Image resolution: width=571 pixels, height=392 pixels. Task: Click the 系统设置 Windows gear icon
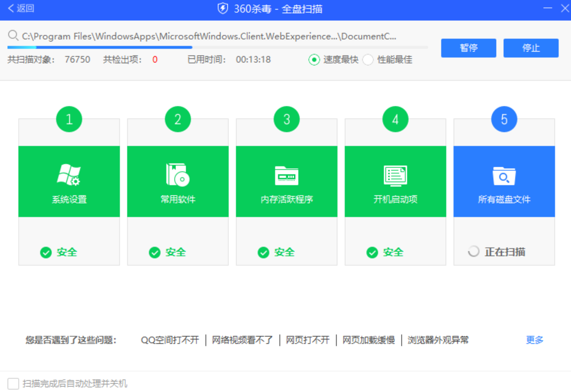click(x=69, y=174)
